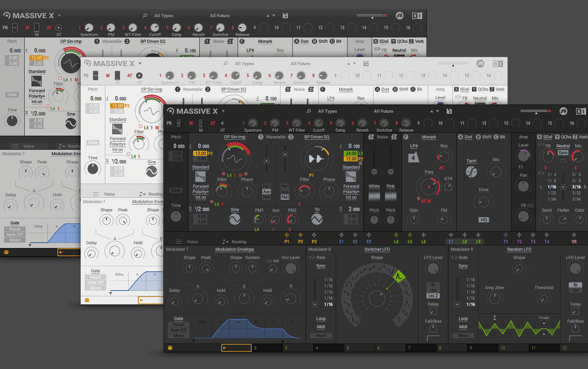This screenshot has width=588, height=369.
Task: Toggle the Sync button in SDel effect
Action: pyautogui.click(x=563, y=153)
